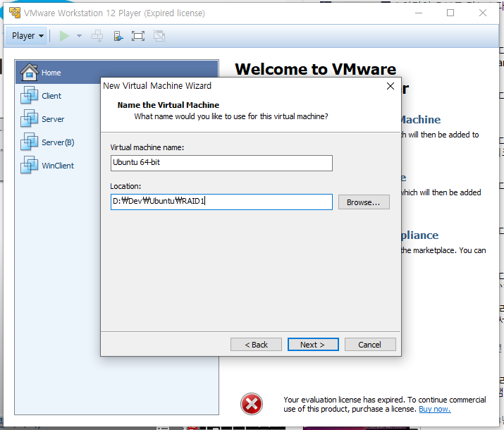The image size is (504, 430).
Task: Select the Client virtual machine
Action: coord(51,96)
